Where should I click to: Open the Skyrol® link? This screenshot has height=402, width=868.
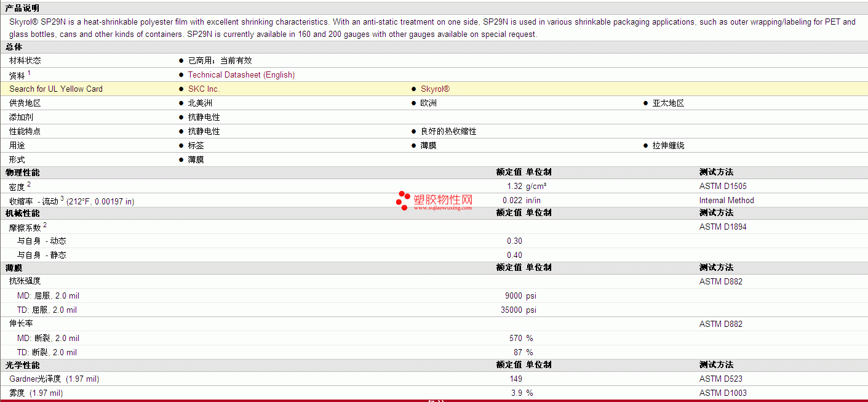(x=435, y=89)
